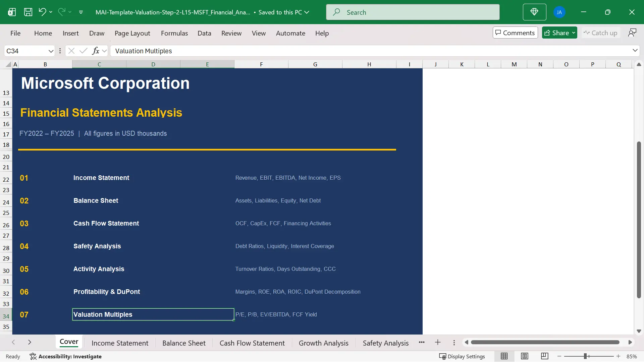Undo the last action

coord(42,12)
